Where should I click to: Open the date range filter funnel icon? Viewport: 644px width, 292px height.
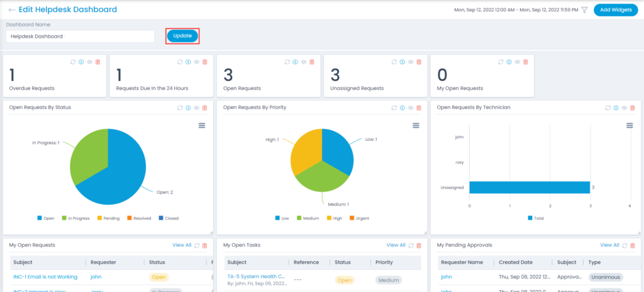pos(584,10)
